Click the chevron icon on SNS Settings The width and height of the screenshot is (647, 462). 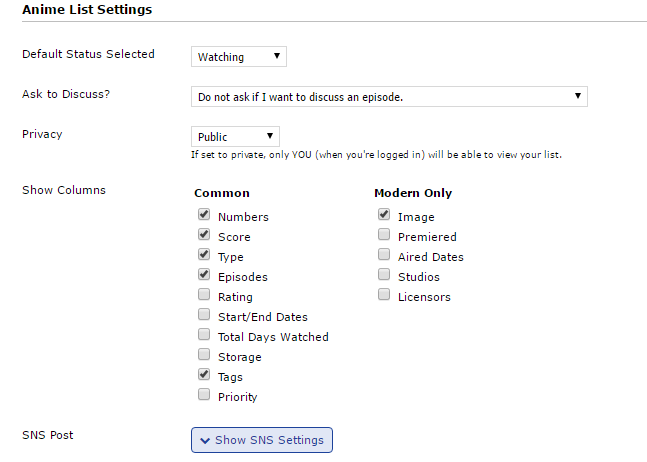coord(205,441)
